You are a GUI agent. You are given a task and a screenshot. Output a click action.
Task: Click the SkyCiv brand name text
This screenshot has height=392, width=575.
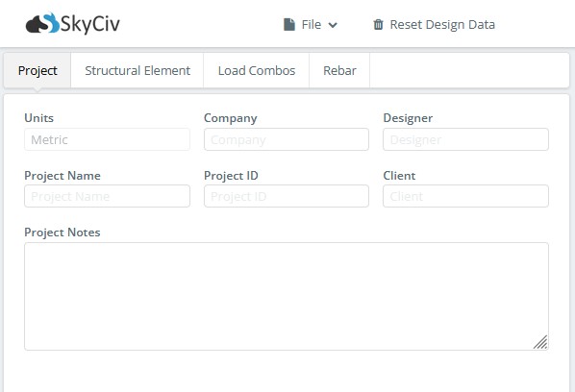(x=89, y=24)
